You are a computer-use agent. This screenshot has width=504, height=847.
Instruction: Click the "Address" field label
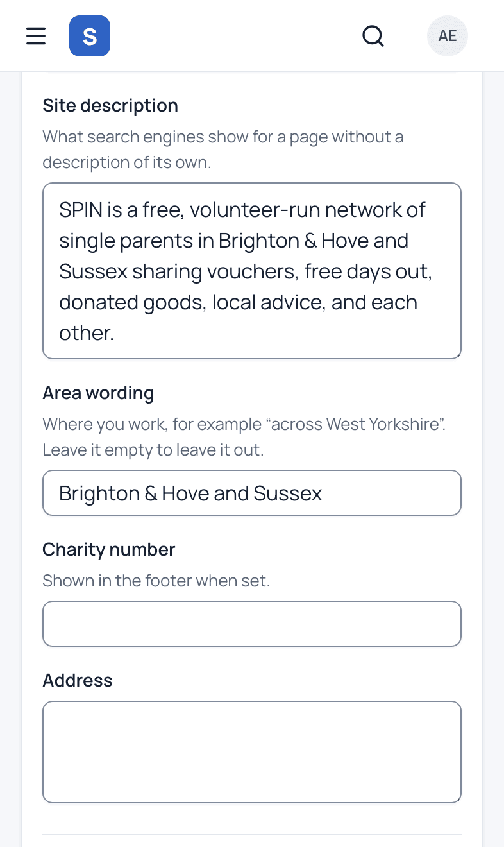coord(78,680)
